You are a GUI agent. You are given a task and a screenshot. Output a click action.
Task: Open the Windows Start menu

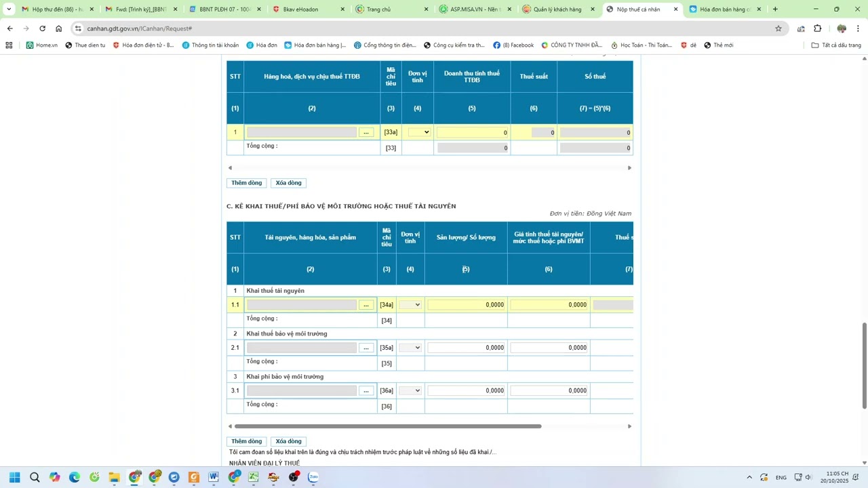coord(14,477)
